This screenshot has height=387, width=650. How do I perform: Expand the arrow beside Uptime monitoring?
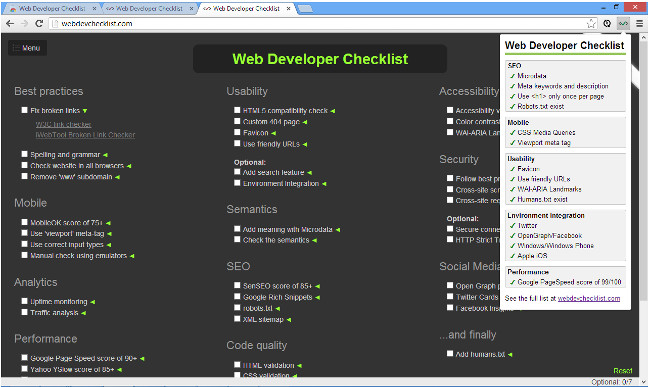tap(93, 302)
